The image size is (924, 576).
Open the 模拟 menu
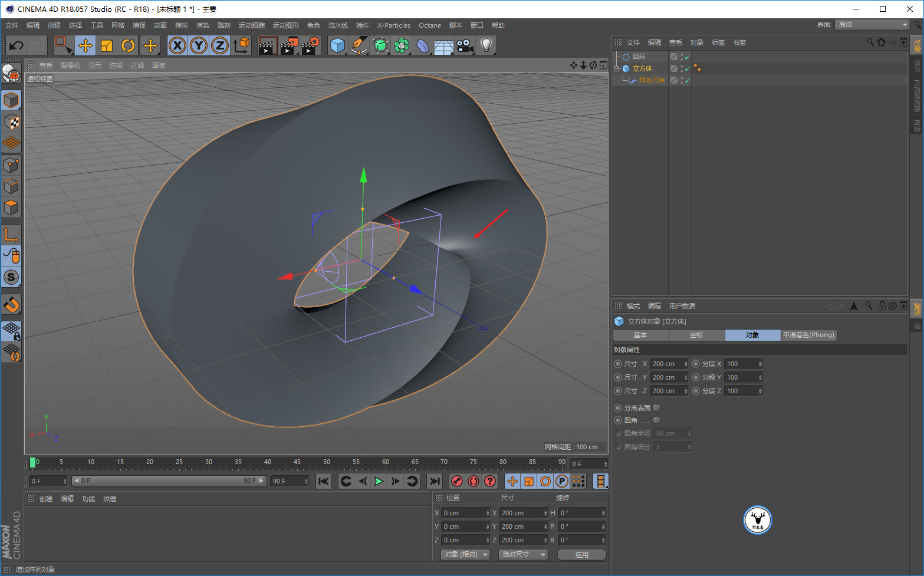tap(182, 25)
